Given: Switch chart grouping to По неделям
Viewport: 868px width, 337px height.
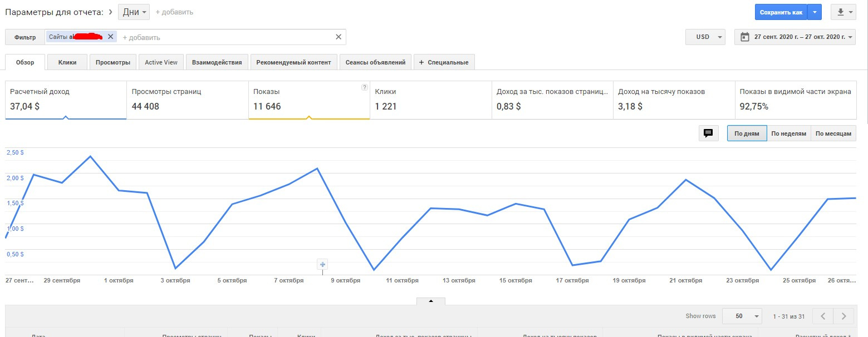Looking at the screenshot, I should coord(788,133).
